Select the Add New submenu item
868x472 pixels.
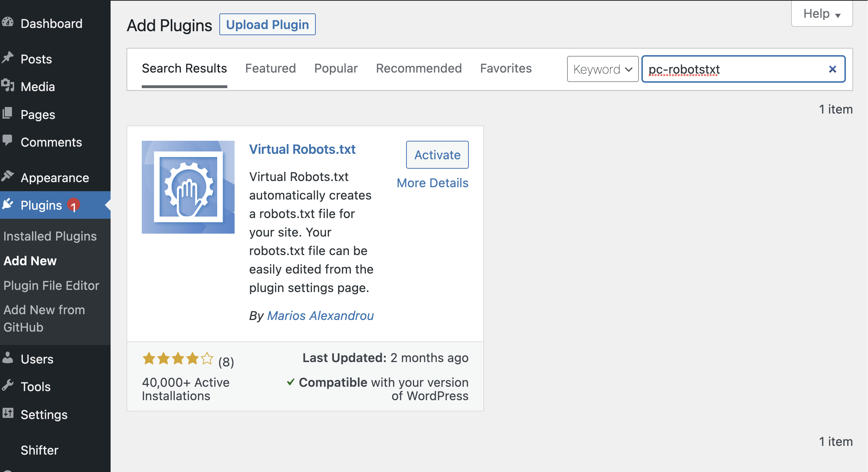pos(30,261)
